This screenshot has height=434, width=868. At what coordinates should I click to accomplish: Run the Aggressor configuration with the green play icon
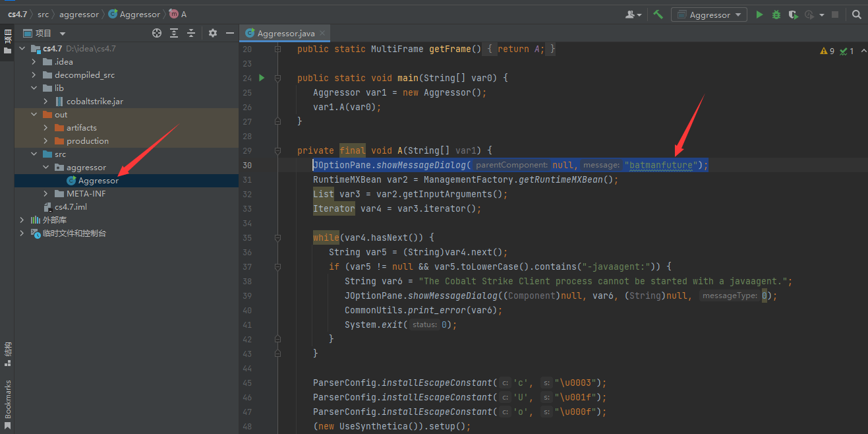coord(759,15)
